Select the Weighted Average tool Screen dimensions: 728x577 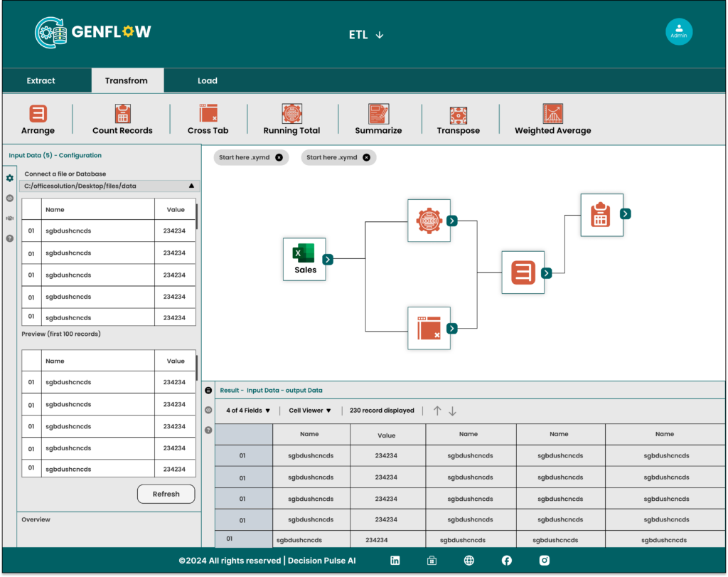point(552,114)
